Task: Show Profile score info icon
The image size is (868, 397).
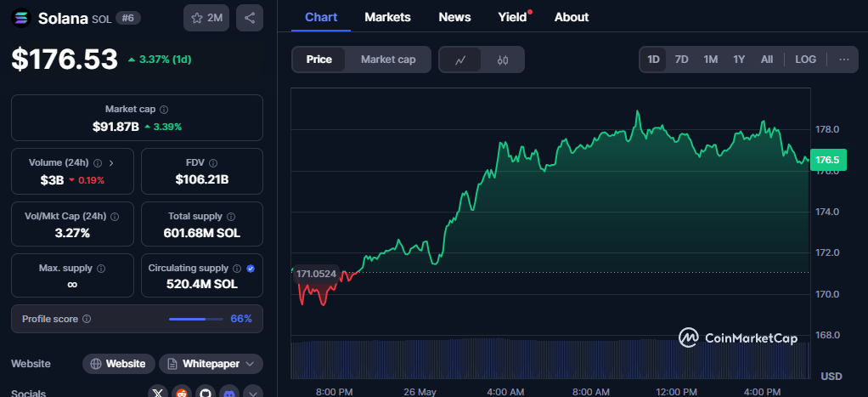Action: [87, 319]
